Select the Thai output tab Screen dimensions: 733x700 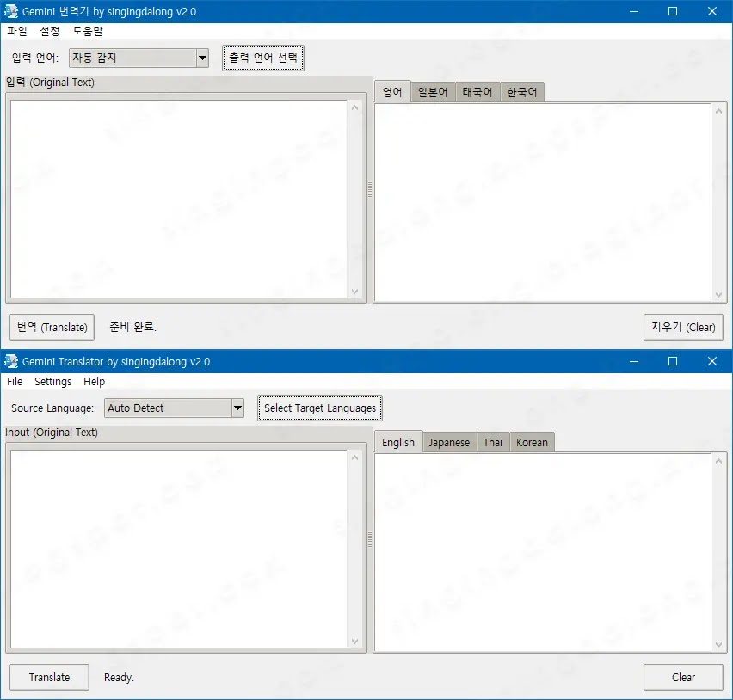(x=493, y=443)
